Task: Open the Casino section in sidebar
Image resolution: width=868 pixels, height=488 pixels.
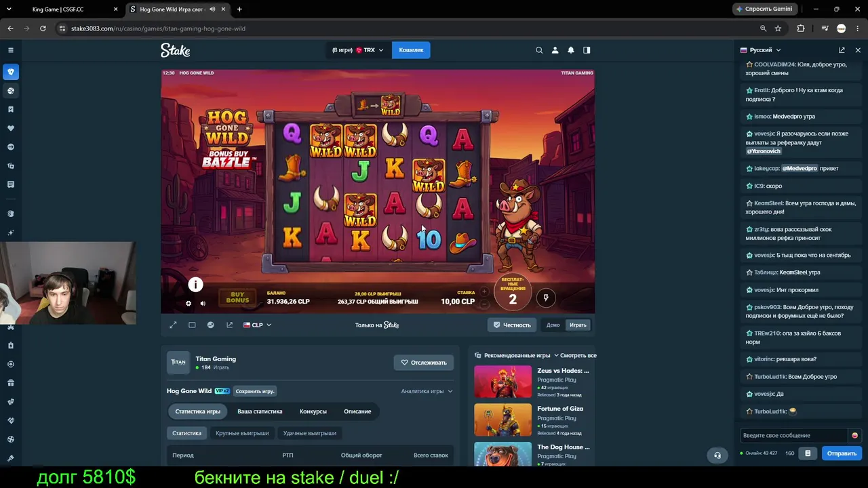Action: [11, 72]
